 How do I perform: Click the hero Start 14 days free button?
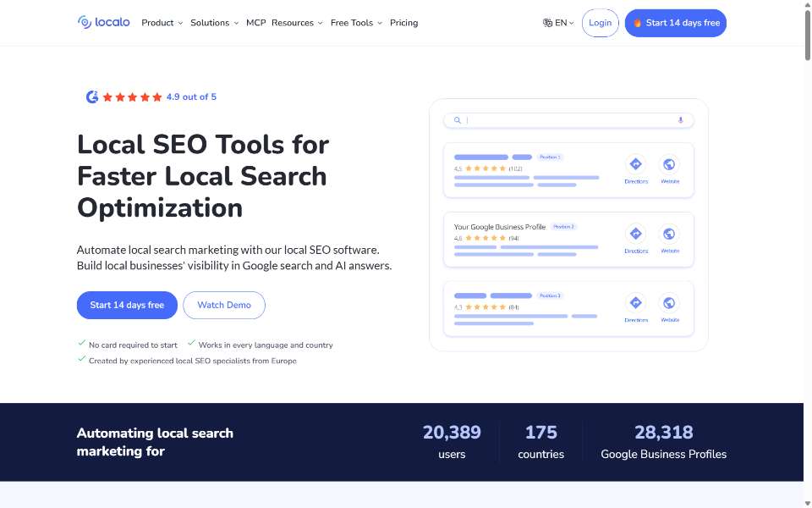[127, 305]
